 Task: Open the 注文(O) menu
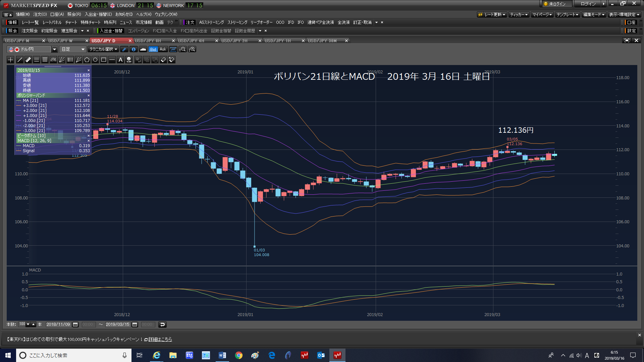40,14
